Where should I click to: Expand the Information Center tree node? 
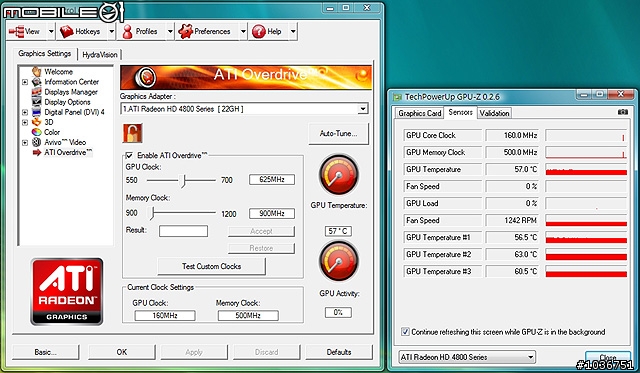point(25,82)
